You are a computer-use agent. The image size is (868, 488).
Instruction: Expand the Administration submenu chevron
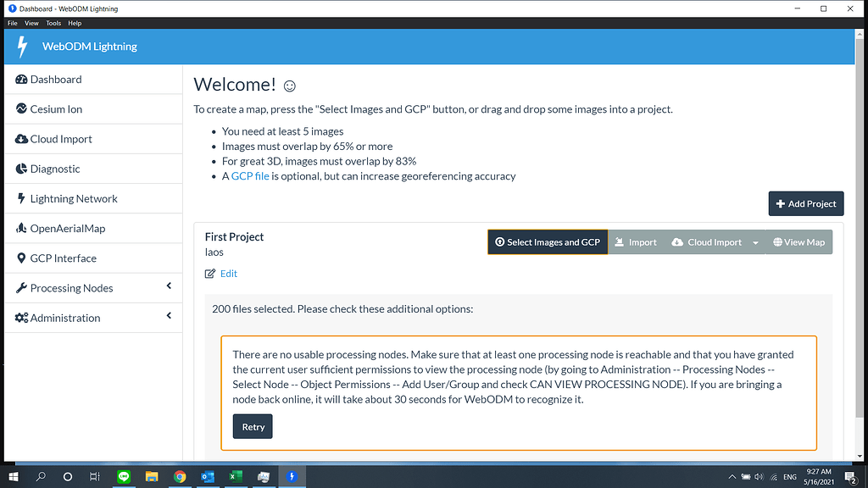[168, 317]
